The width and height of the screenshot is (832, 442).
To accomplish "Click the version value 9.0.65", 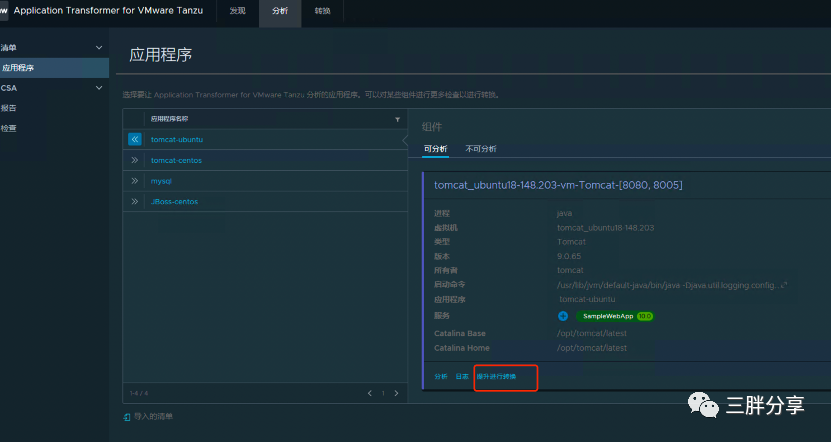I will [569, 256].
